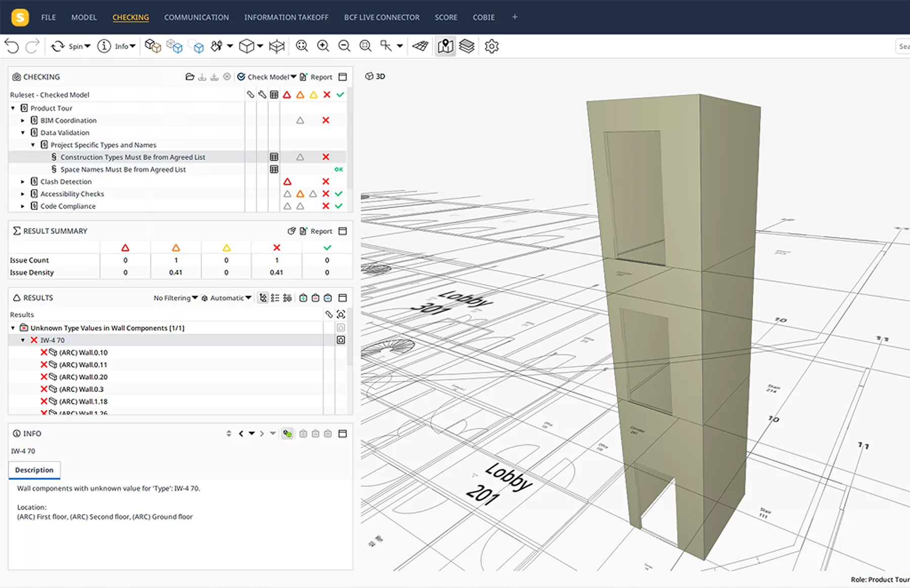The height and width of the screenshot is (588, 910).
Task: Open the INFORMATION TAKEOFF tab
Action: click(x=286, y=17)
